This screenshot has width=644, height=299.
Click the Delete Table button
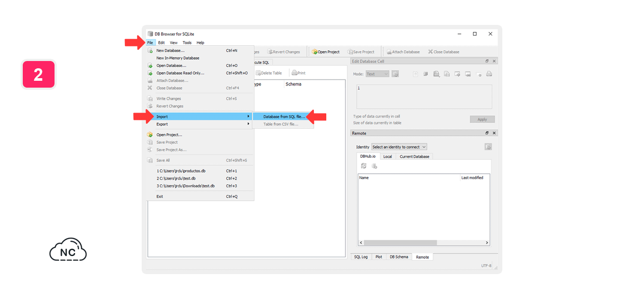coord(269,73)
